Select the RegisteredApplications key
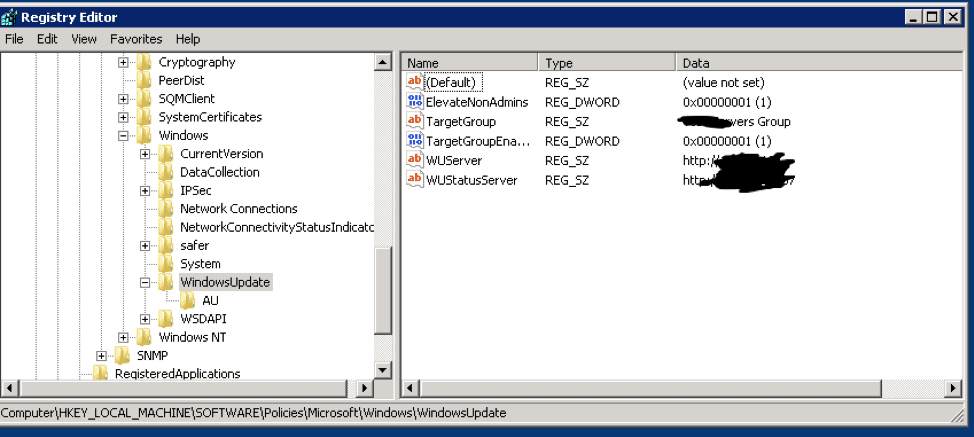This screenshot has width=974, height=437. (x=177, y=374)
